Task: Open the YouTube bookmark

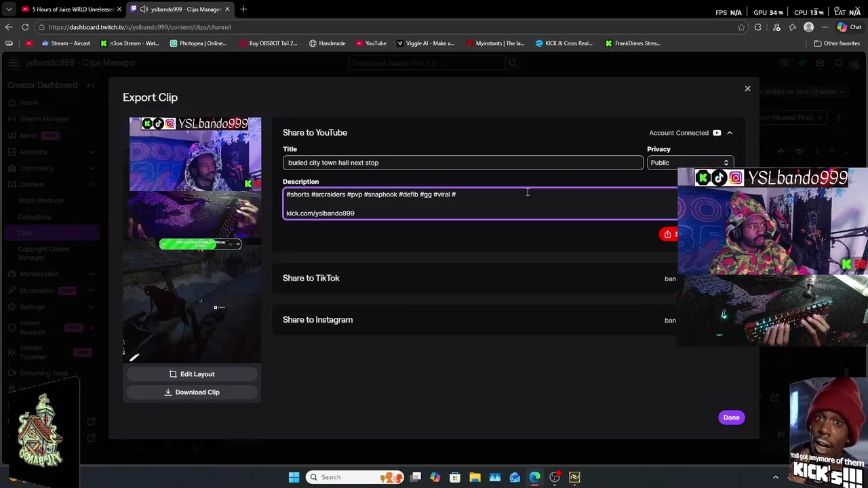Action: pyautogui.click(x=370, y=43)
